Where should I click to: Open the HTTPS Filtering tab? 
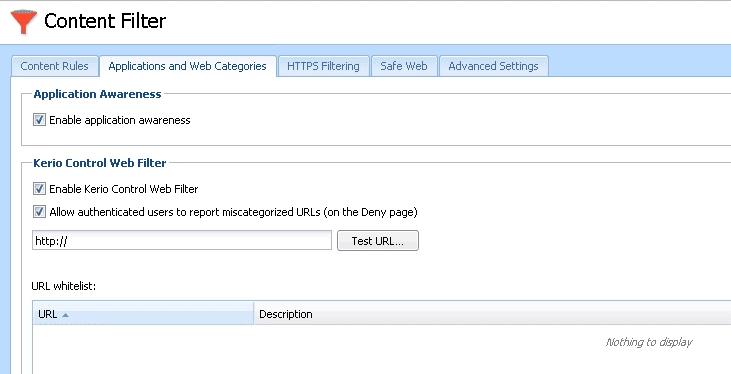click(x=323, y=66)
